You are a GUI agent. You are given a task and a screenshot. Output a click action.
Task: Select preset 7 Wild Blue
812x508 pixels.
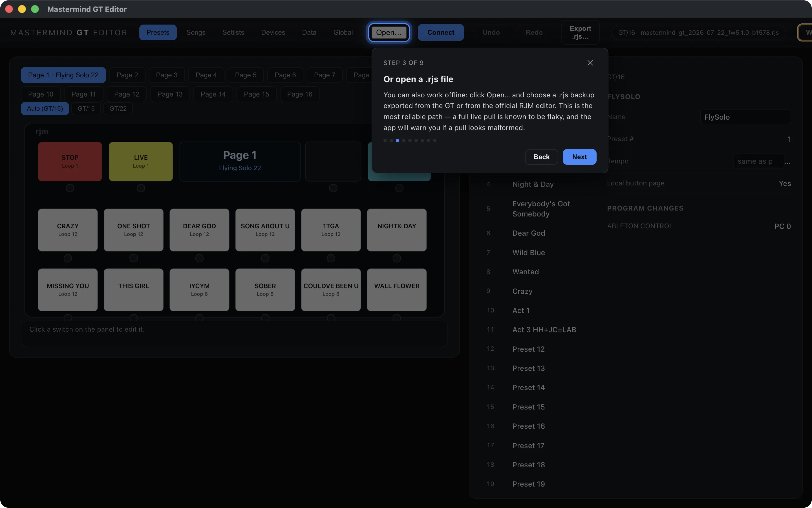538,252
